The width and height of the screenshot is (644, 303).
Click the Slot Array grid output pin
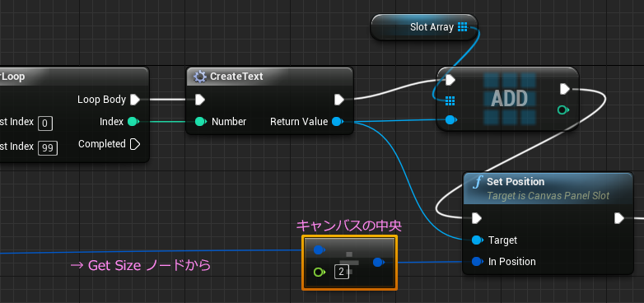463,27
